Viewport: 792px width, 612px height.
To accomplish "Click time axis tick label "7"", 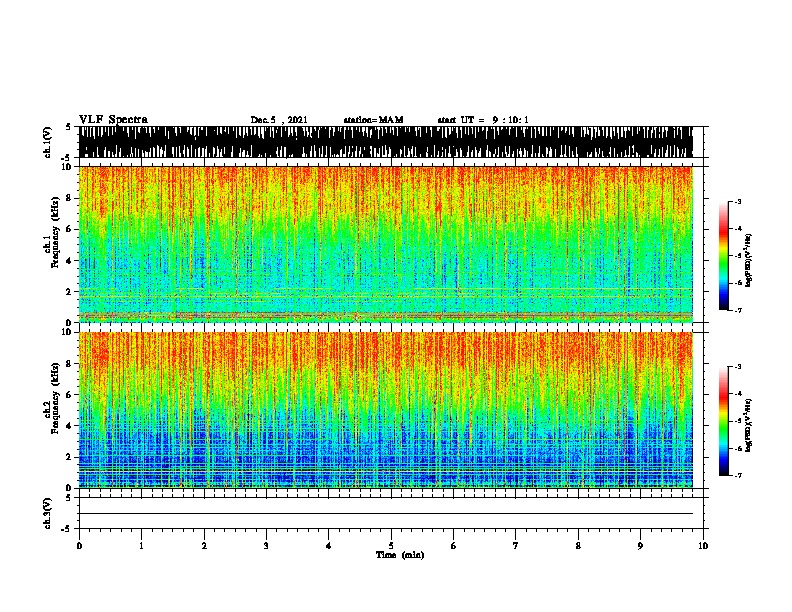I will [x=516, y=546].
